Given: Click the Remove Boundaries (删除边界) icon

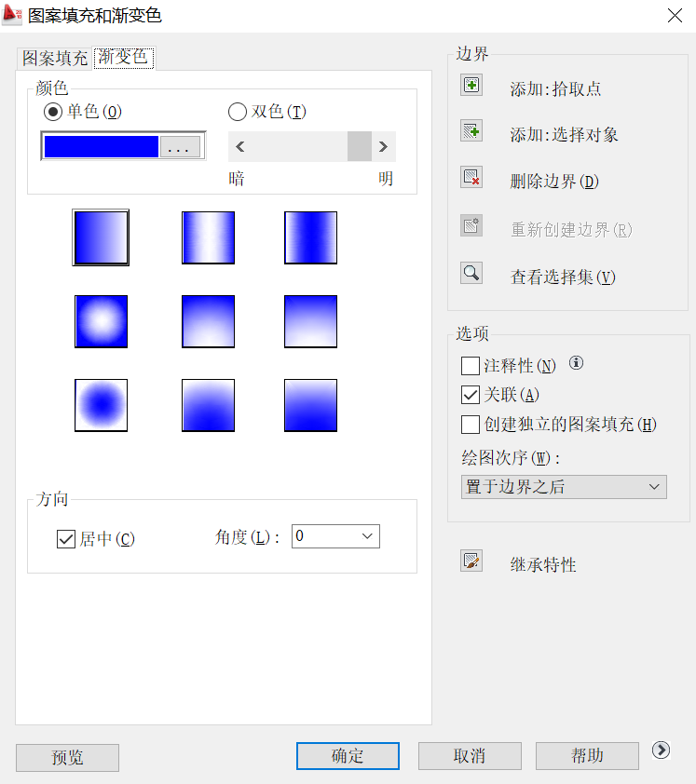Looking at the screenshot, I should 471,178.
